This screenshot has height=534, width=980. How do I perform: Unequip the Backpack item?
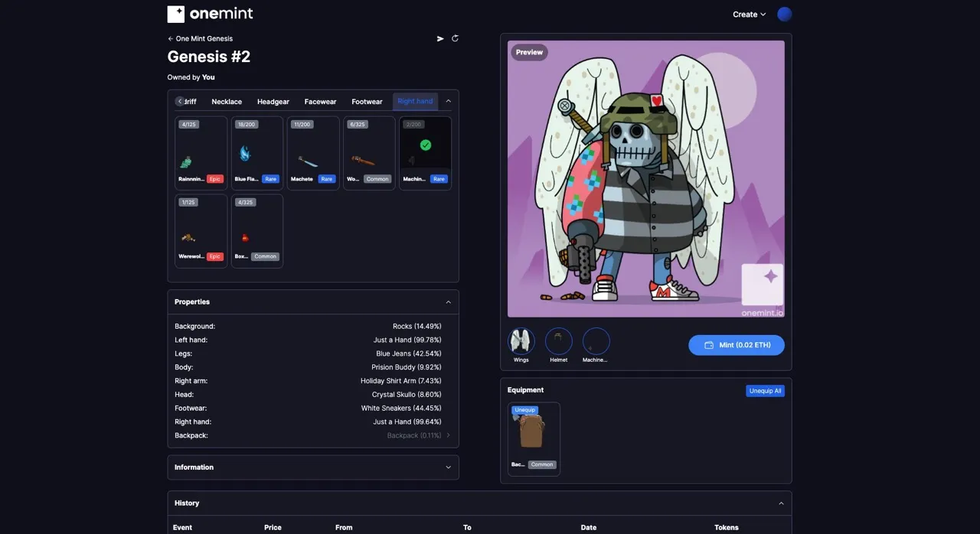[x=525, y=410]
